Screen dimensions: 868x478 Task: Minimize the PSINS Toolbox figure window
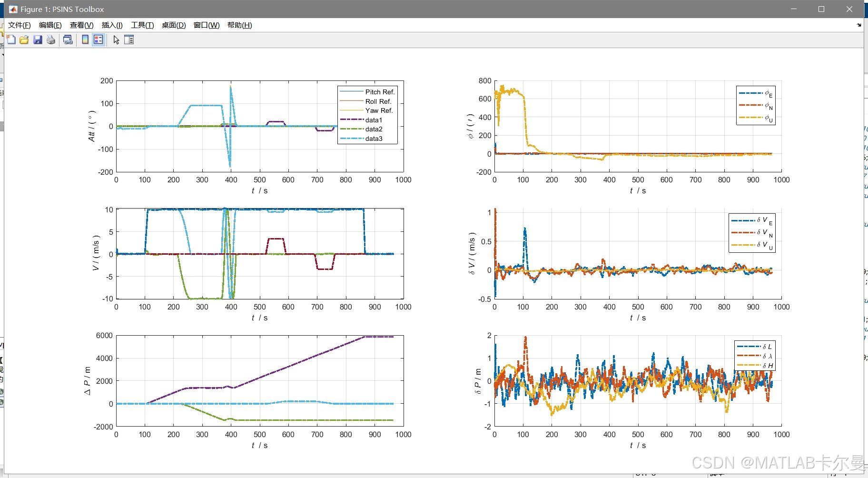(x=794, y=9)
